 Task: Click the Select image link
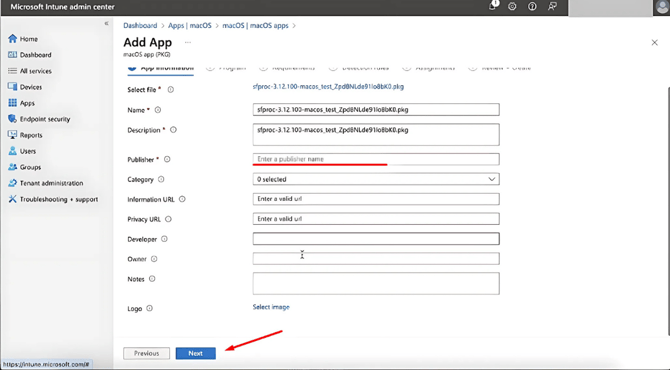pos(271,307)
